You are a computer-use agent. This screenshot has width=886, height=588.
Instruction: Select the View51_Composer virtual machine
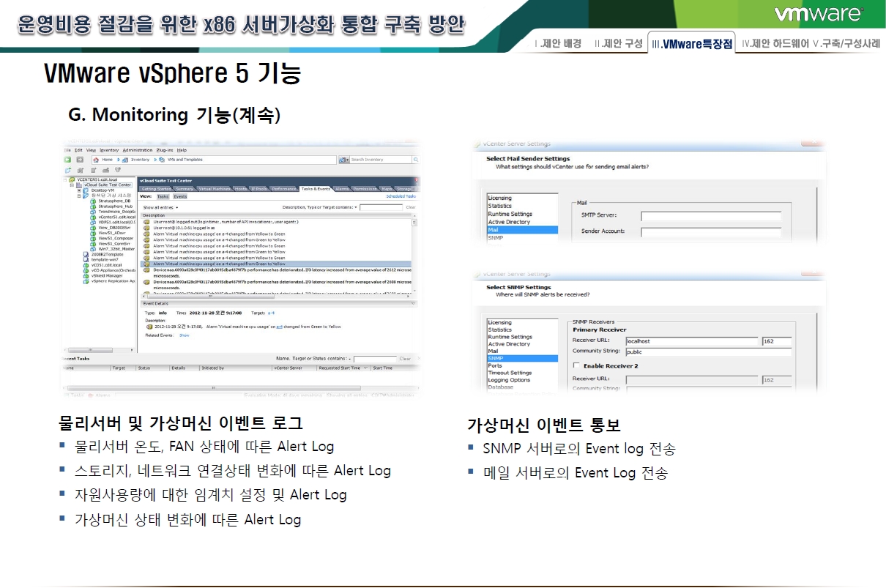[x=116, y=238]
